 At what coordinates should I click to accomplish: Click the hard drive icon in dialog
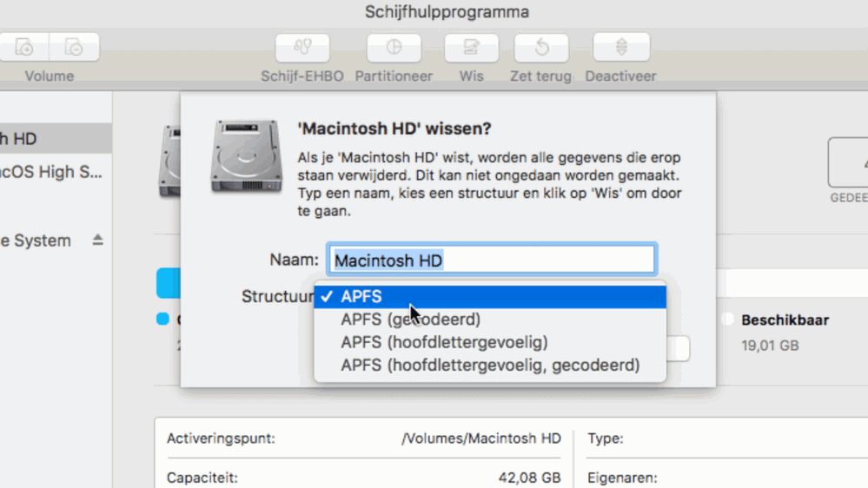tap(247, 156)
